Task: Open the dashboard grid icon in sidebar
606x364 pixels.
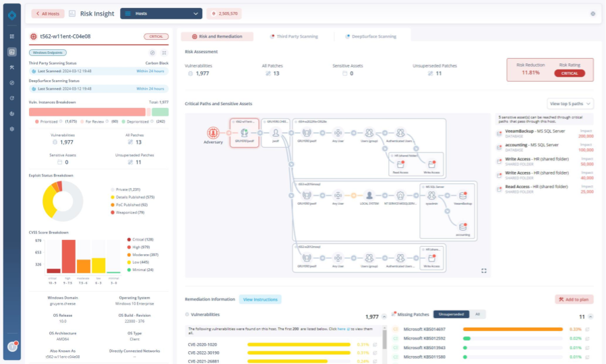Action: (12, 36)
